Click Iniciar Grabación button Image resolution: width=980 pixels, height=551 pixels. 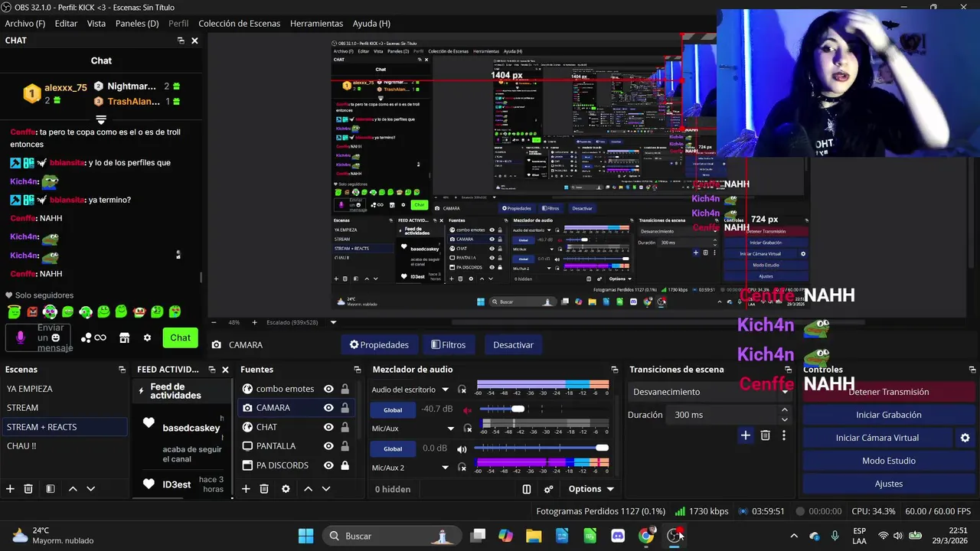pyautogui.click(x=889, y=415)
